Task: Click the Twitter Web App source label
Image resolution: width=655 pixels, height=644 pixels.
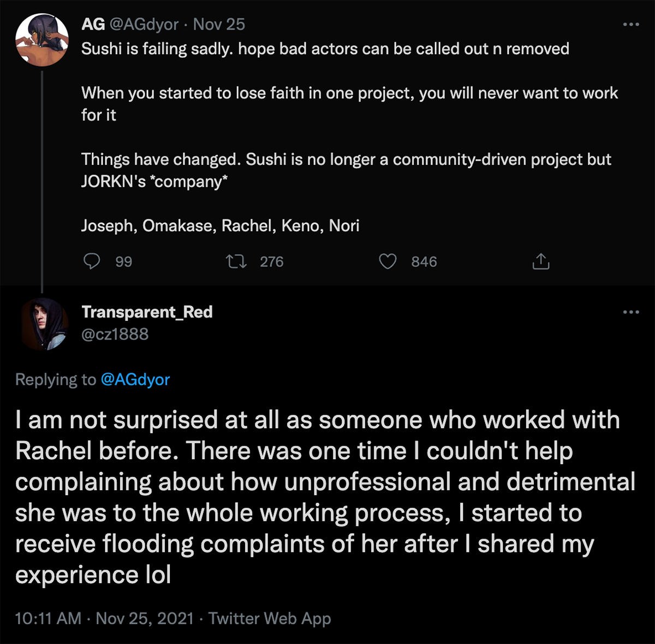Action: pyautogui.click(x=270, y=618)
